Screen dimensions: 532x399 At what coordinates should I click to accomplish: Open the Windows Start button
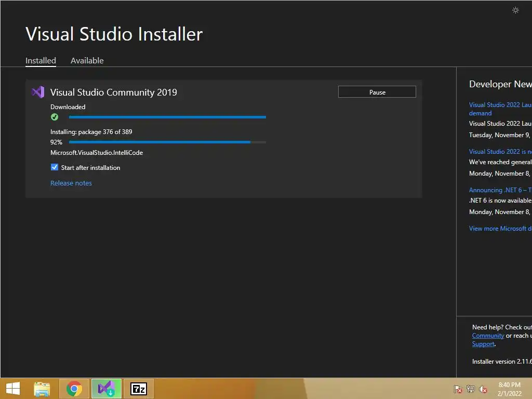coord(13,389)
